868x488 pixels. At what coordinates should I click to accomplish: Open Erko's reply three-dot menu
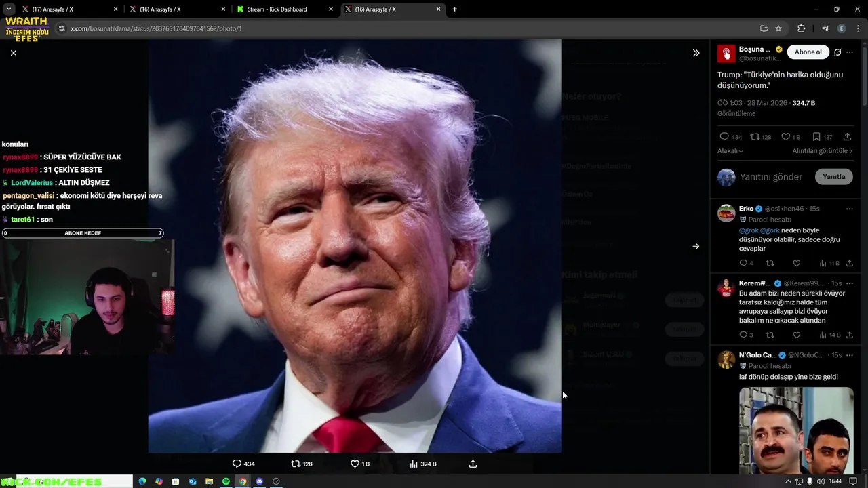point(850,209)
